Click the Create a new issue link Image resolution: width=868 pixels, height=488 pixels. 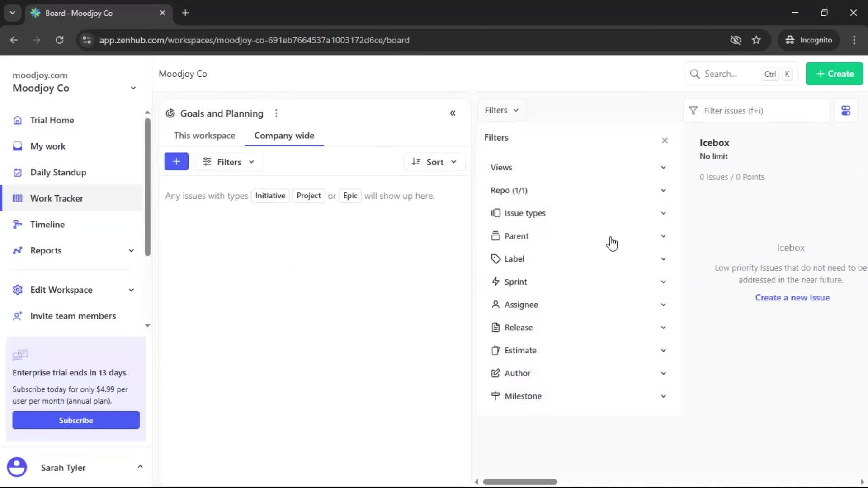click(x=793, y=297)
